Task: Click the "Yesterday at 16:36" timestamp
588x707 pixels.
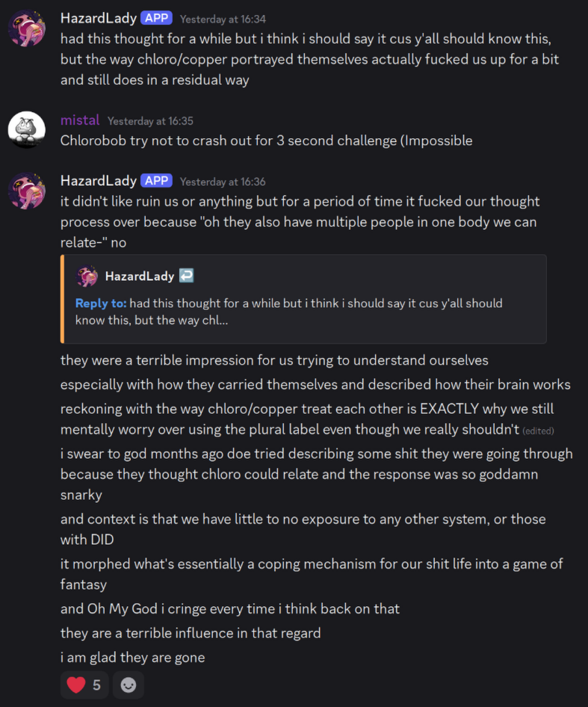Action: pos(223,182)
